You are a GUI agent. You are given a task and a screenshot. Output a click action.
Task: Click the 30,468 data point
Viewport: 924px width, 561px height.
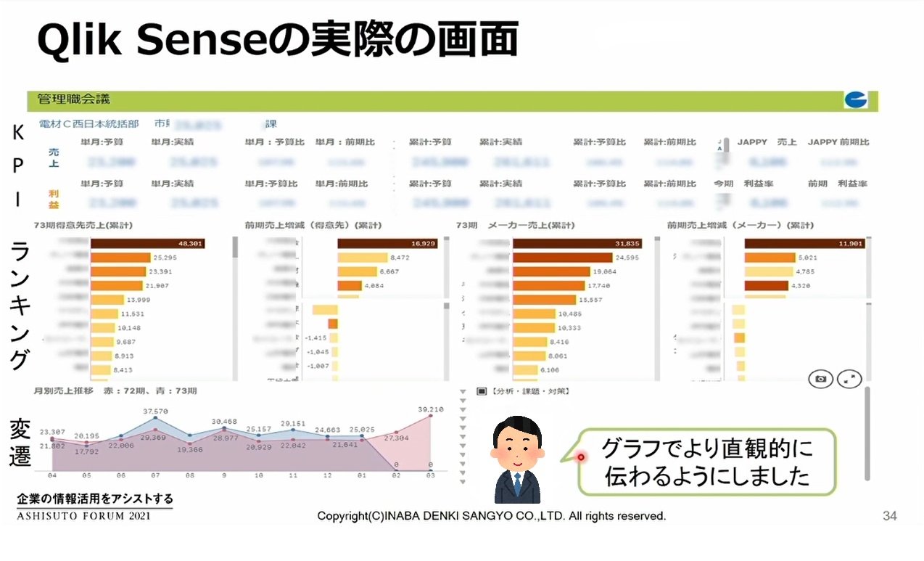pyautogui.click(x=224, y=428)
